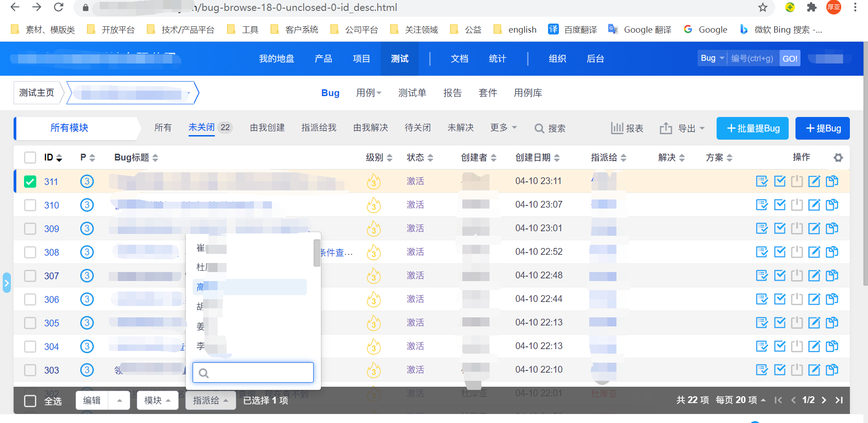868x423 pixels.
Task: Open the table column settings gear
Action: 838,158
